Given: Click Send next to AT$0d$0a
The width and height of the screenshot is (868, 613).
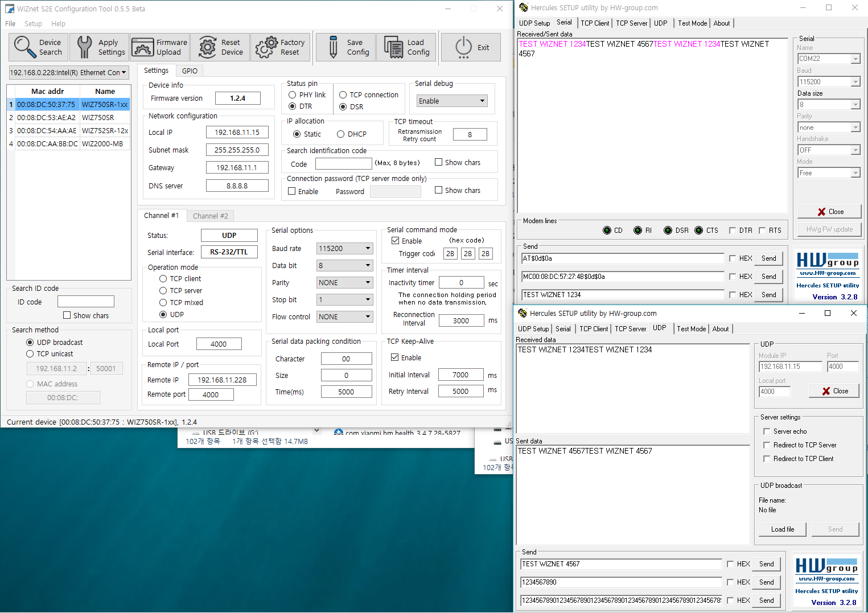Looking at the screenshot, I should (x=769, y=258).
